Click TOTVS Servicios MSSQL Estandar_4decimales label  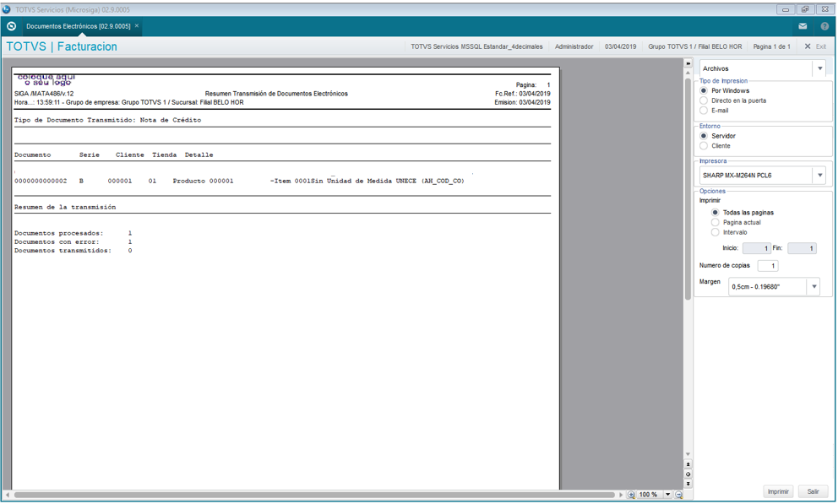click(x=476, y=47)
